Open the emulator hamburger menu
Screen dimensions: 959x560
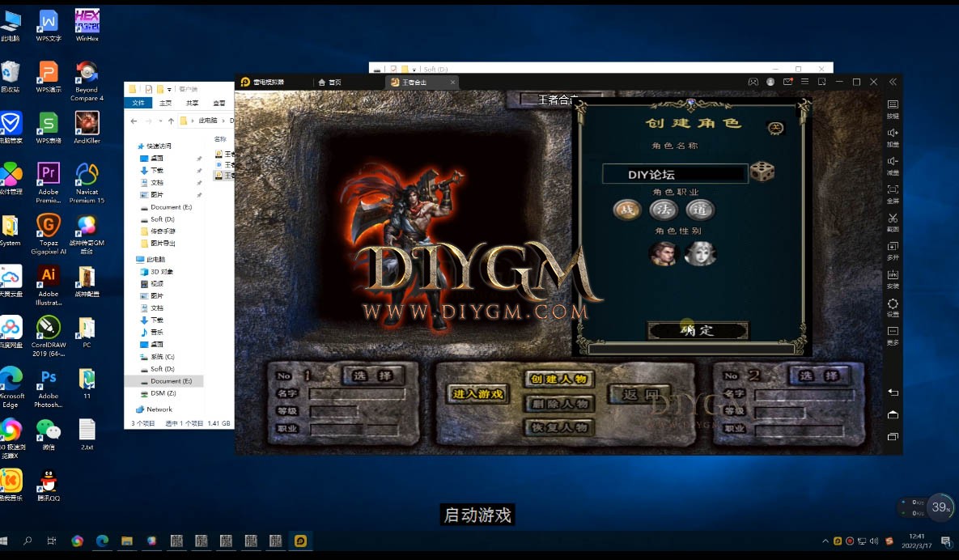pyautogui.click(x=805, y=82)
